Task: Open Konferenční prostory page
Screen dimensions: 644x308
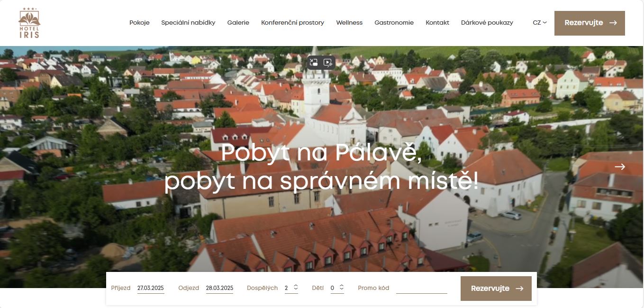Action: point(292,22)
